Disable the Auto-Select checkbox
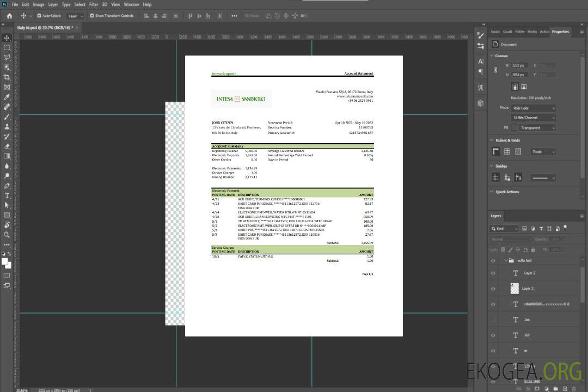This screenshot has width=588, height=392. pos(39,16)
